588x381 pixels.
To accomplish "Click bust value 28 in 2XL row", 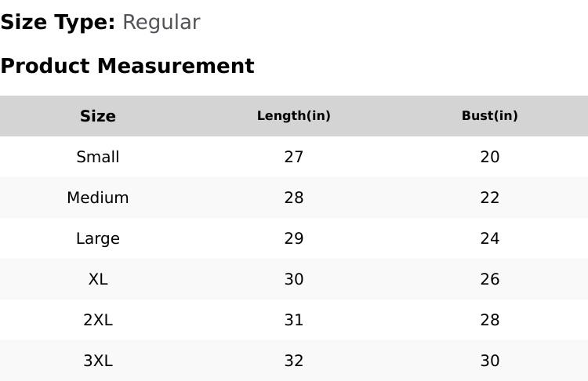I will [490, 320].
